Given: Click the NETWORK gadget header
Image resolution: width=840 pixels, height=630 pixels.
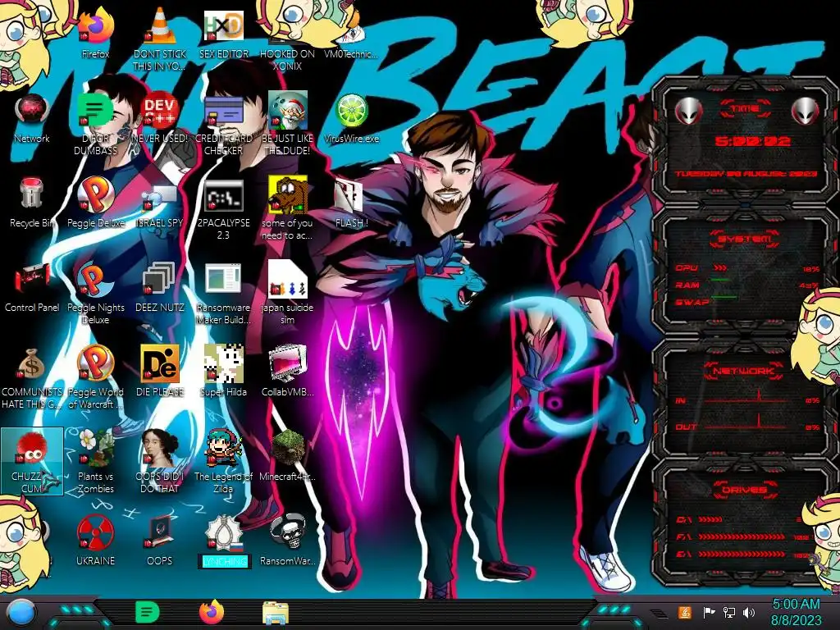Looking at the screenshot, I should point(743,371).
